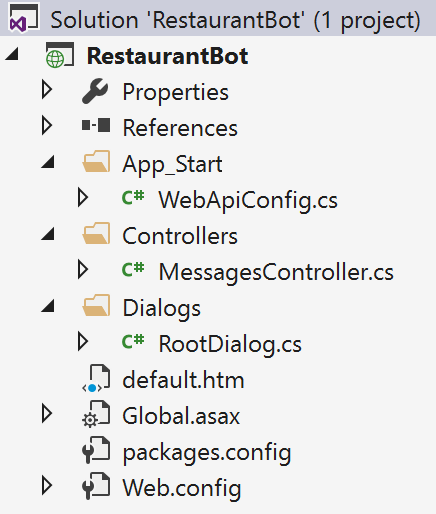Collapse the Controllers folder arrow
The image size is (436, 514).
(x=48, y=234)
